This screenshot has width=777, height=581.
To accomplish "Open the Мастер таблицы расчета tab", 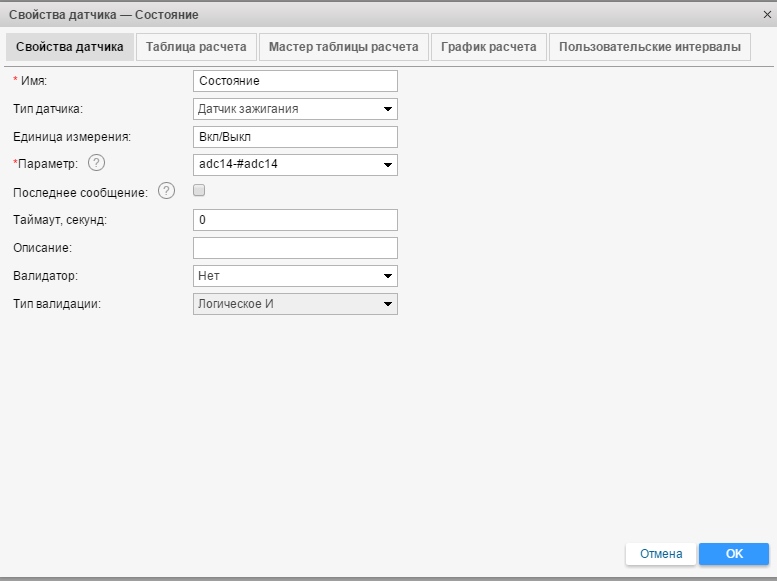I will 344,47.
